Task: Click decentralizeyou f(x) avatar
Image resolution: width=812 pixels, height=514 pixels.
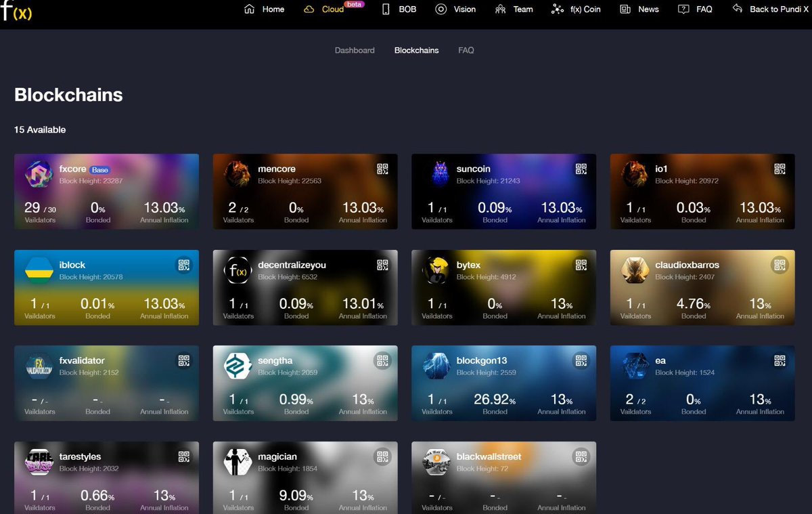Action: click(x=238, y=270)
